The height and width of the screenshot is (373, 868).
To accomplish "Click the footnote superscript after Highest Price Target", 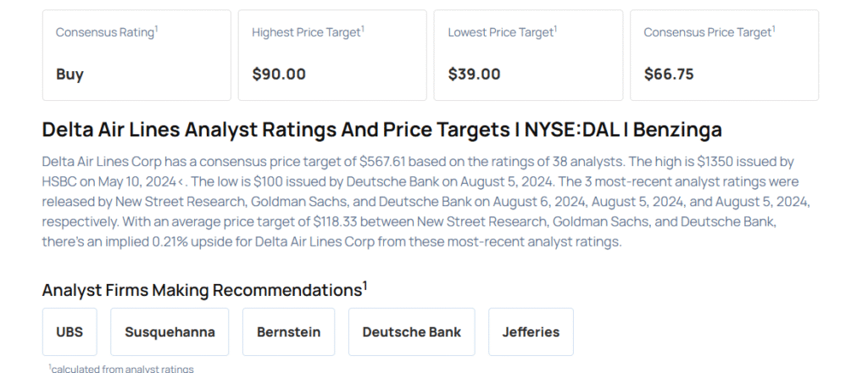I will coord(363,29).
